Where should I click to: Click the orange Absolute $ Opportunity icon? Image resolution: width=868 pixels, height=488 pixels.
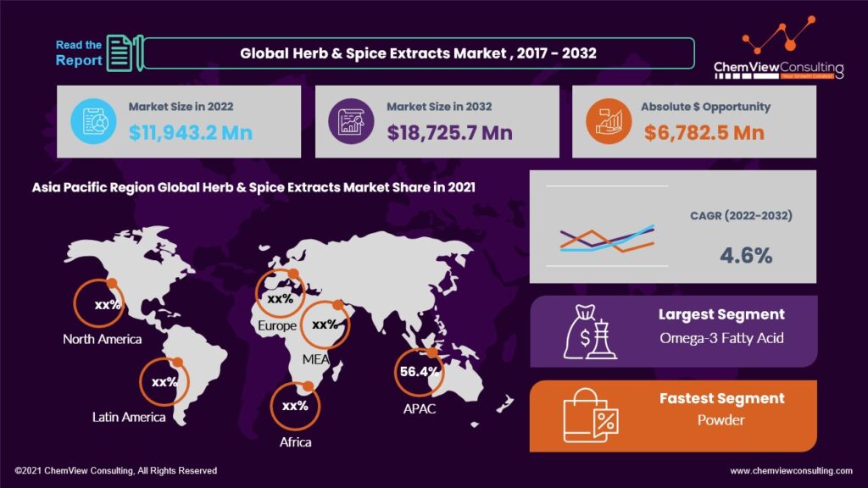[607, 120]
